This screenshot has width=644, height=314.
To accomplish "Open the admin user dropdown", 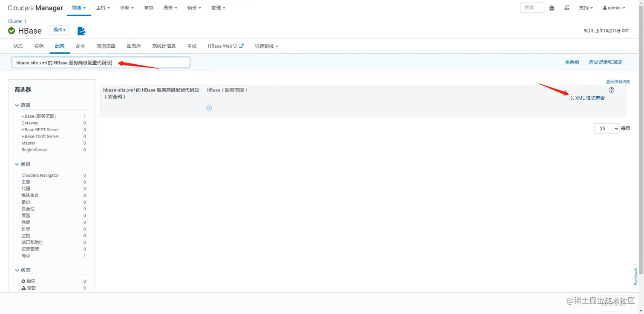I will coord(614,8).
